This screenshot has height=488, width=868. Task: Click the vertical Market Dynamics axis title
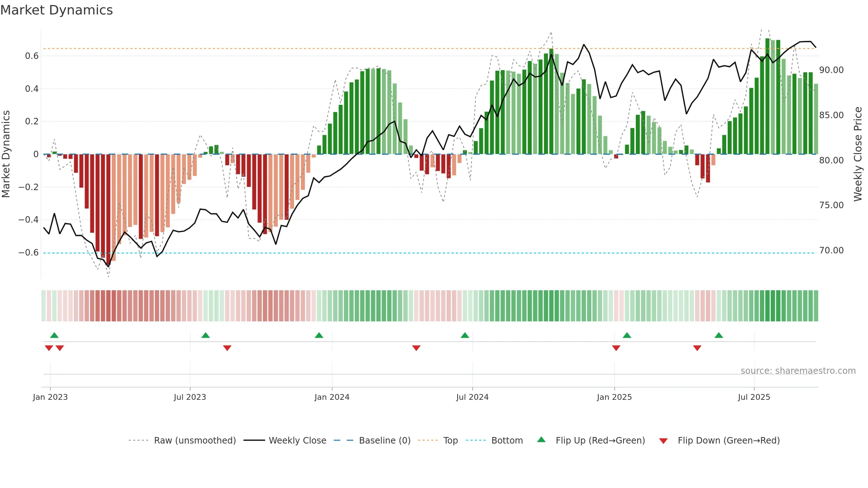pyautogui.click(x=6, y=154)
